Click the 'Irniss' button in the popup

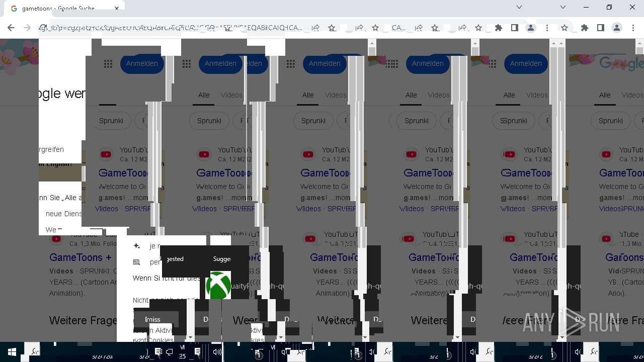pos(155,319)
